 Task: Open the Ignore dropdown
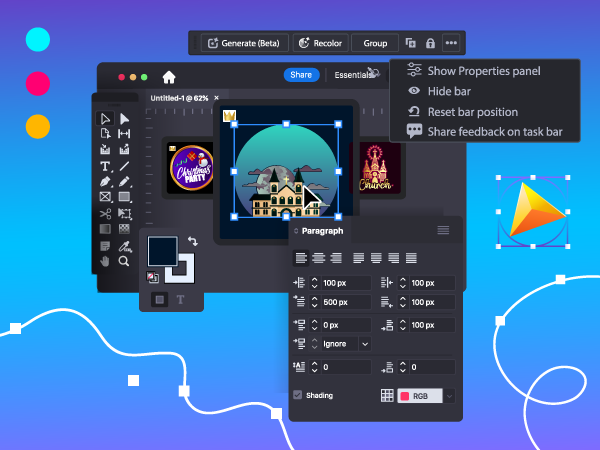[345, 343]
